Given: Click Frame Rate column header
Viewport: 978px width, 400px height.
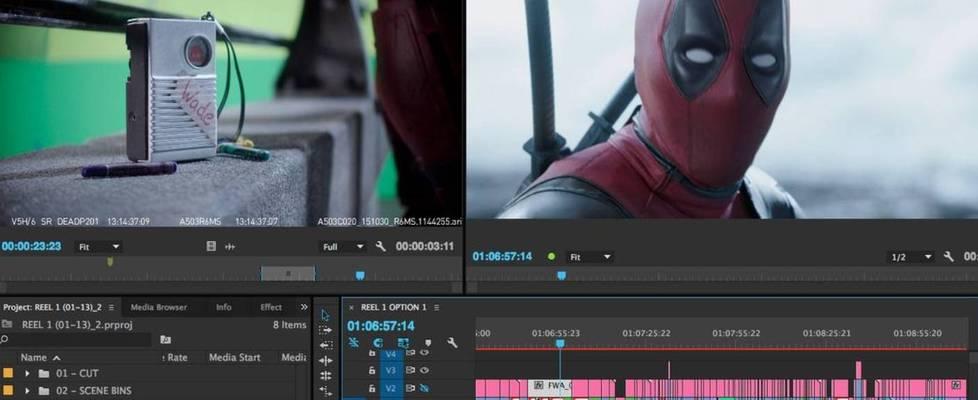Looking at the screenshot, I should click(x=175, y=358).
